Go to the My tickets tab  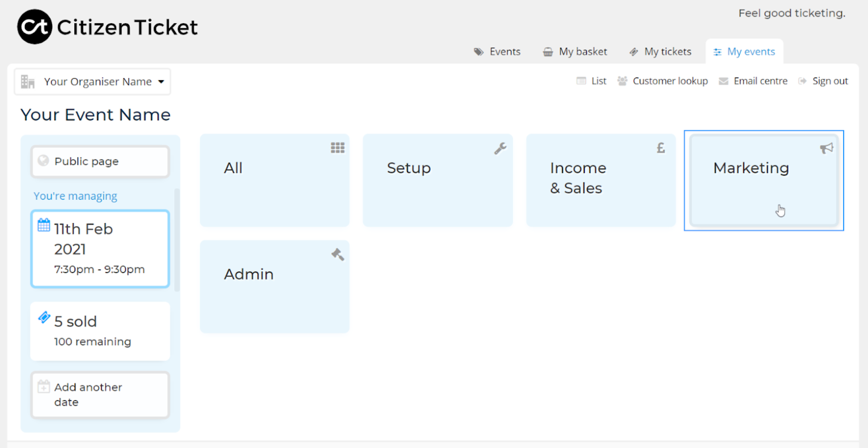coord(660,52)
